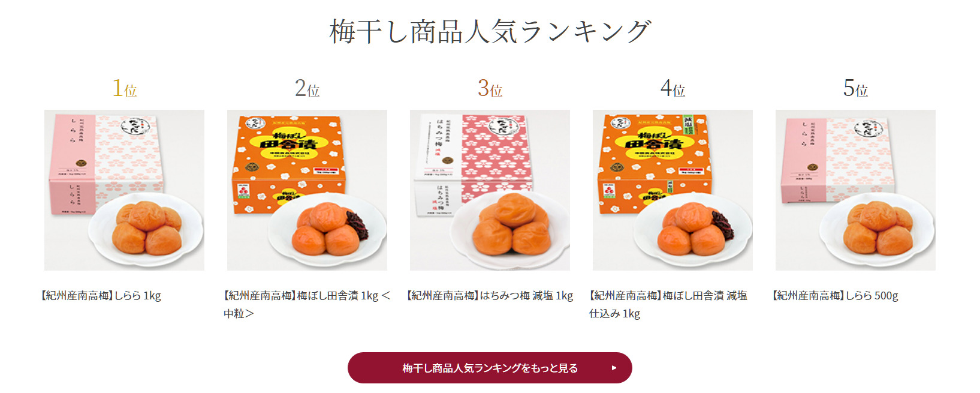Open the 梅ぼし田舎漬 1kg 中粒 product image
980x393 pixels.
[x=307, y=190]
